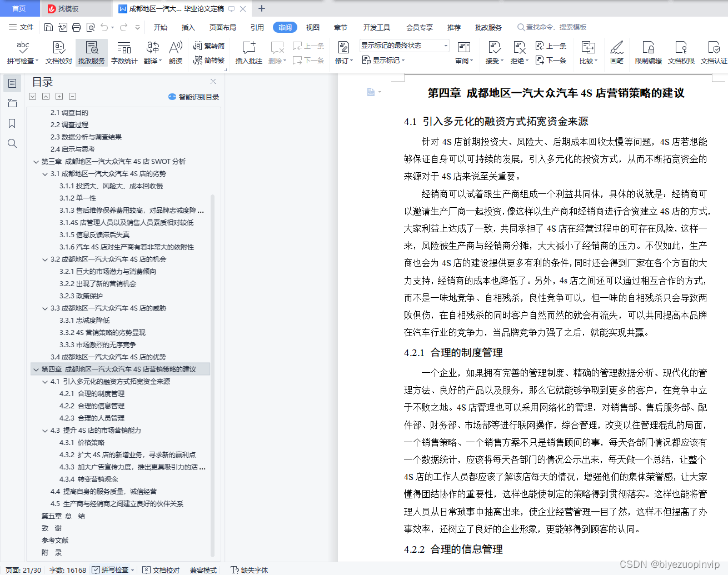Click the Print icon in quick access toolbar

click(x=76, y=27)
